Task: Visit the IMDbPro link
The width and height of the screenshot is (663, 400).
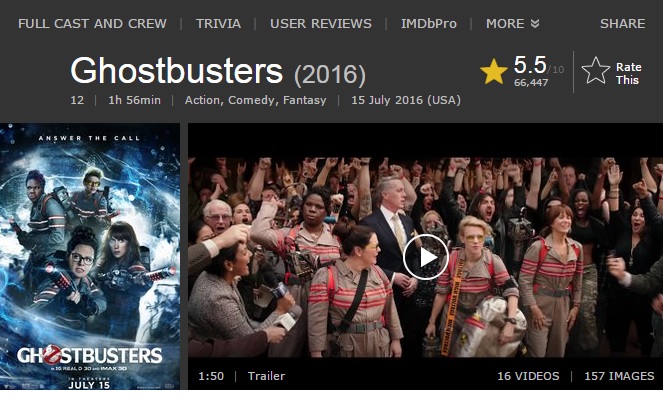Action: [x=429, y=24]
